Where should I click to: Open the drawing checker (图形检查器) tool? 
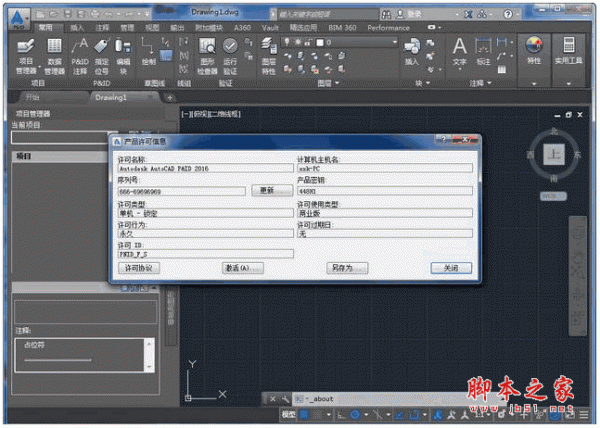(207, 56)
